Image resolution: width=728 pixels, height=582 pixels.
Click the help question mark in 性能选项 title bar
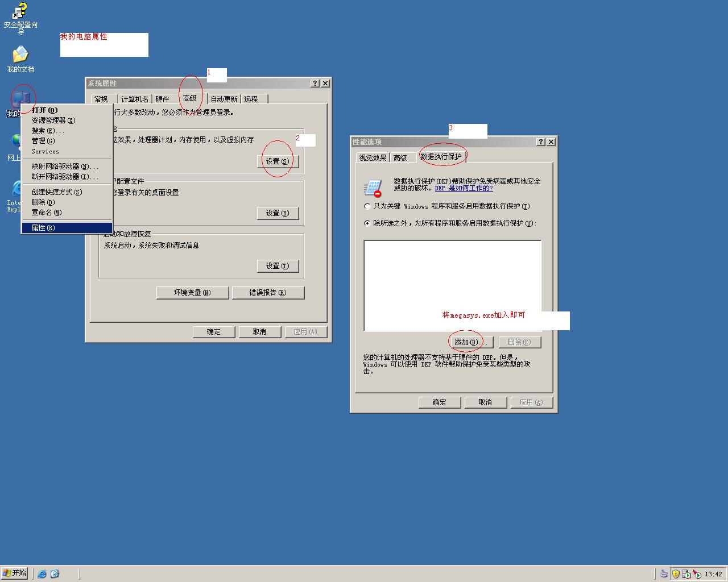tap(540, 142)
